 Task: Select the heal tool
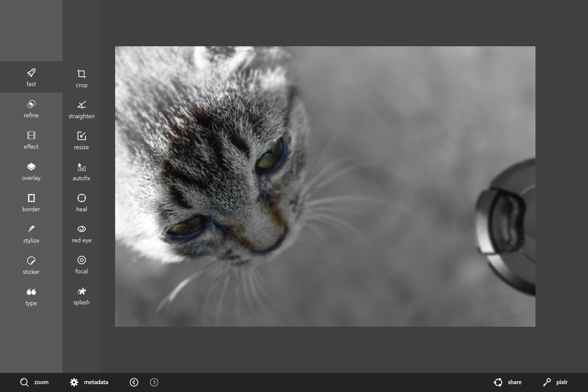tap(81, 203)
